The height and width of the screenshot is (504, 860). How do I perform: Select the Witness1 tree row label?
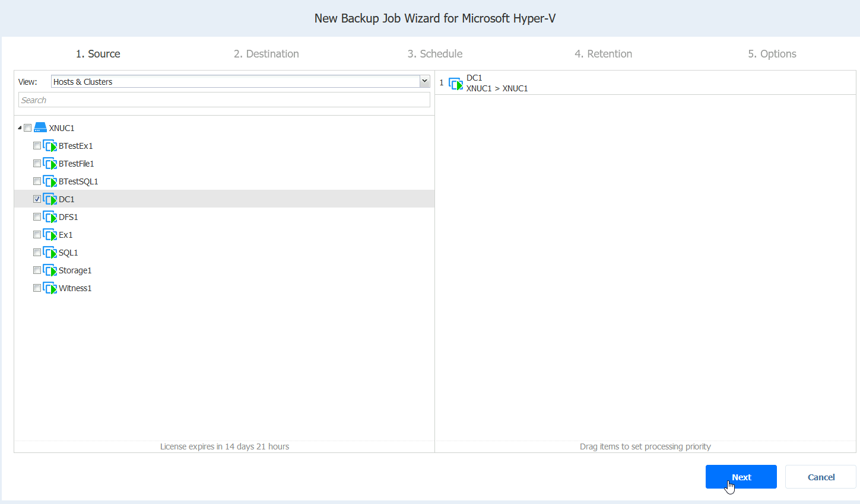click(75, 288)
